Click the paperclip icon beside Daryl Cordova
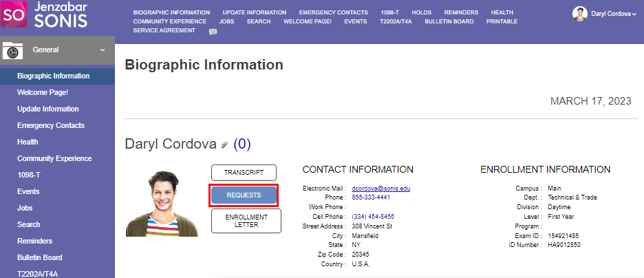The width and height of the screenshot is (644, 278). (224, 145)
